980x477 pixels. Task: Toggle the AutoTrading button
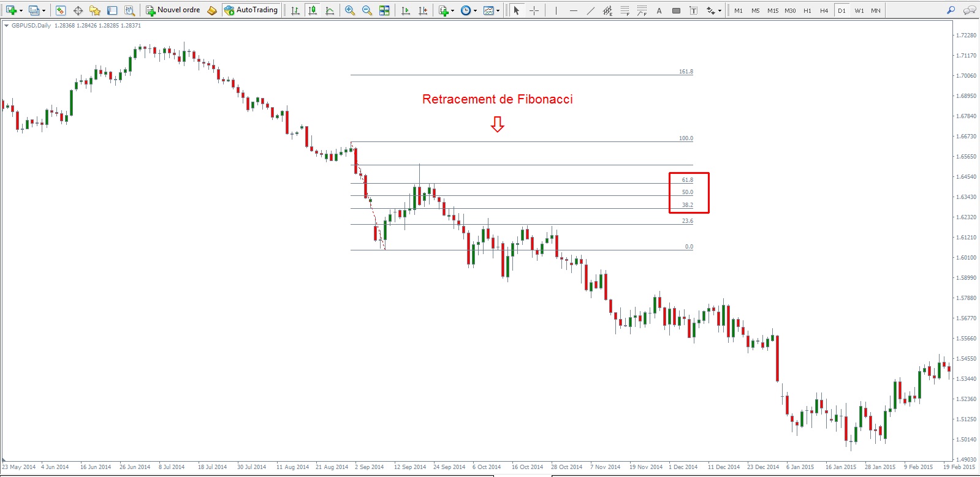point(251,10)
